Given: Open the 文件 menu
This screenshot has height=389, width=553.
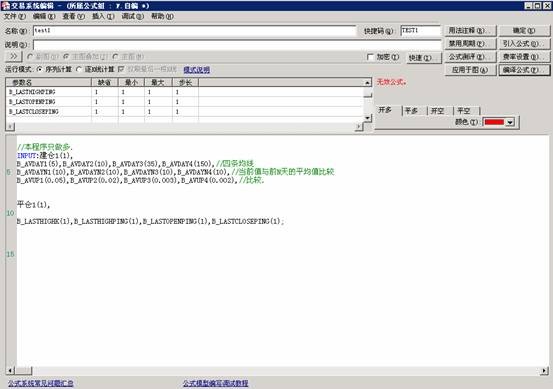Looking at the screenshot, I should [15, 16].
